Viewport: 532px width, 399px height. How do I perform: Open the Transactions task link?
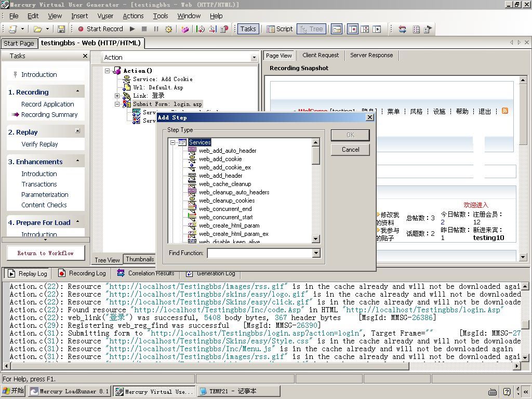(39, 184)
